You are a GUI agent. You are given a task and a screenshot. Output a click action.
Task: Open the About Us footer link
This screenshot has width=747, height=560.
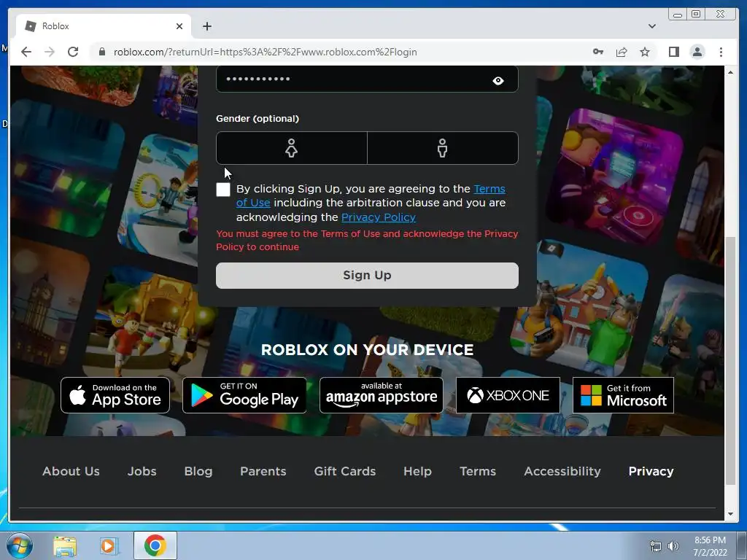click(71, 471)
